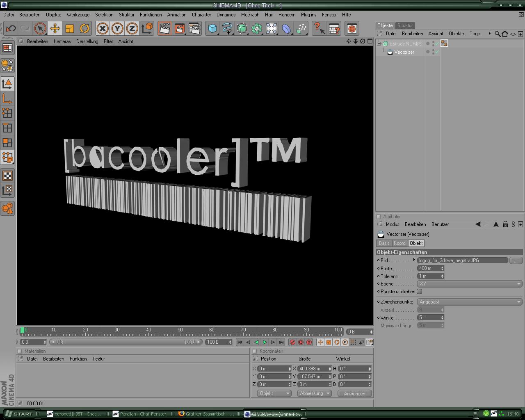Open the MoGraph menu
The width and height of the screenshot is (525, 420).
250,14
